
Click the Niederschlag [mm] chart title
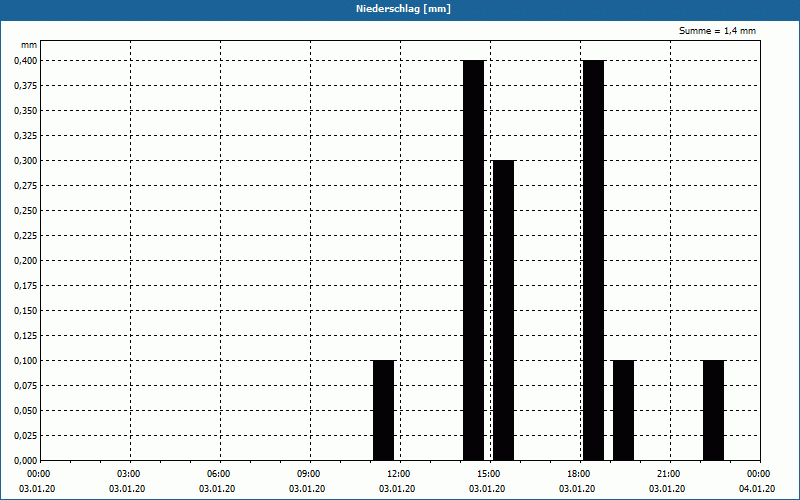pyautogui.click(x=403, y=9)
